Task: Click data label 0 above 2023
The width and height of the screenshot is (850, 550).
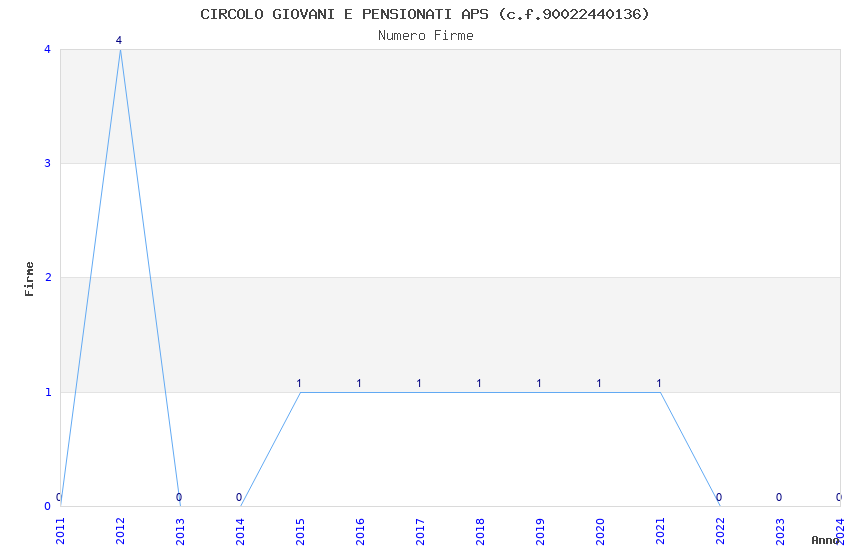Action: point(779,497)
